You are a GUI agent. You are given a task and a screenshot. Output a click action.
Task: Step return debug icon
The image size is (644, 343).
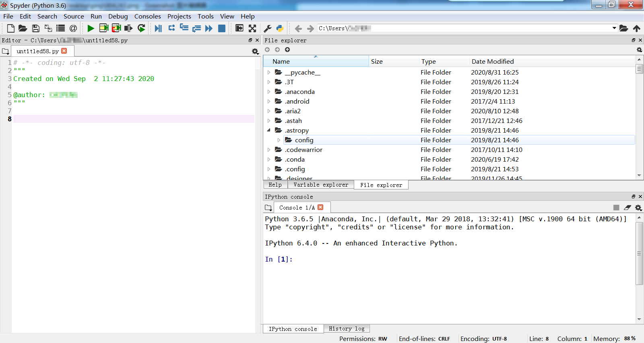196,28
